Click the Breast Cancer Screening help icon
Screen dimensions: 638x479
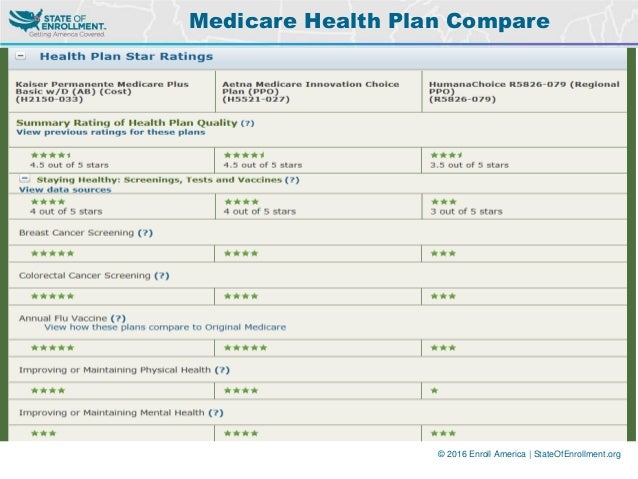145,233
